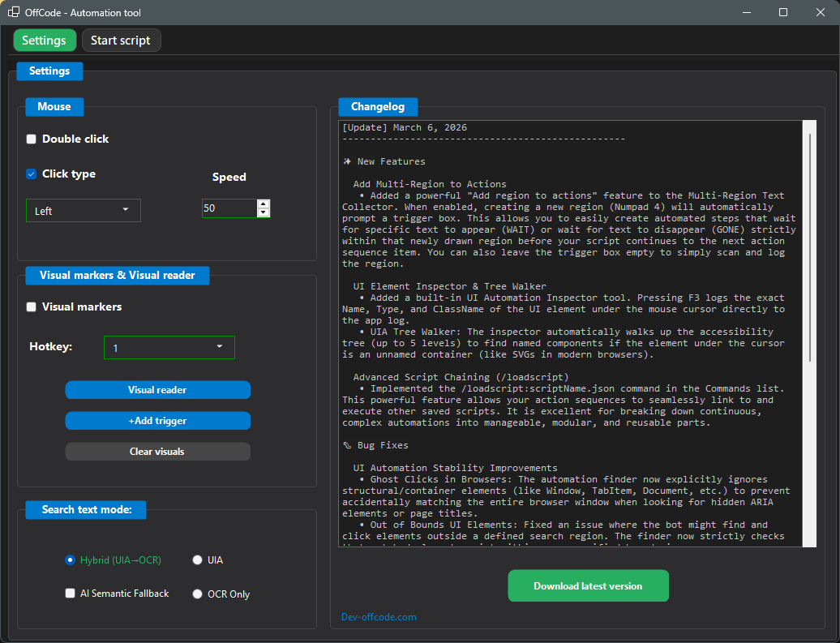The image size is (840, 643).
Task: Download latest version of OffCode
Action: pyautogui.click(x=588, y=585)
